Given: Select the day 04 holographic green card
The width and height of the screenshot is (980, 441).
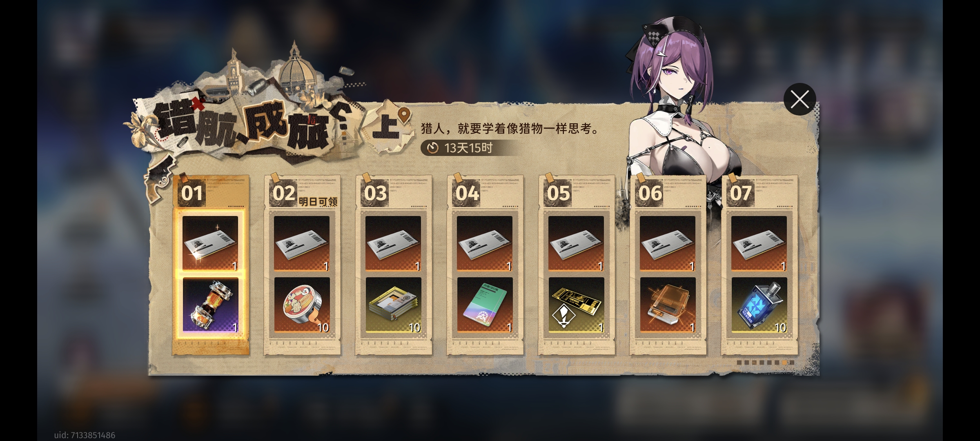Looking at the screenshot, I should (485, 305).
